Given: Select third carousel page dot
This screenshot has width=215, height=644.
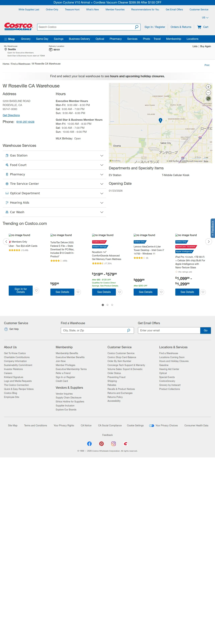Looking at the screenshot, I should pos(112,305).
